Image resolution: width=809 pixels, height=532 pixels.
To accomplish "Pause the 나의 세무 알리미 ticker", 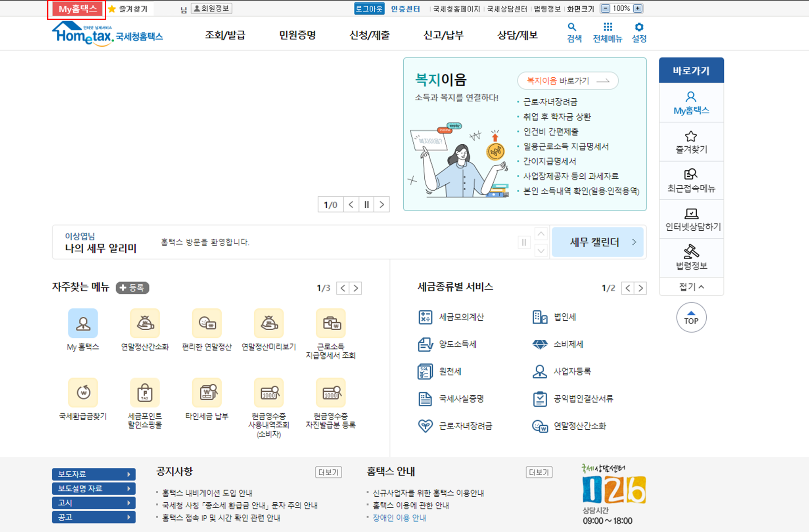I will (524, 242).
